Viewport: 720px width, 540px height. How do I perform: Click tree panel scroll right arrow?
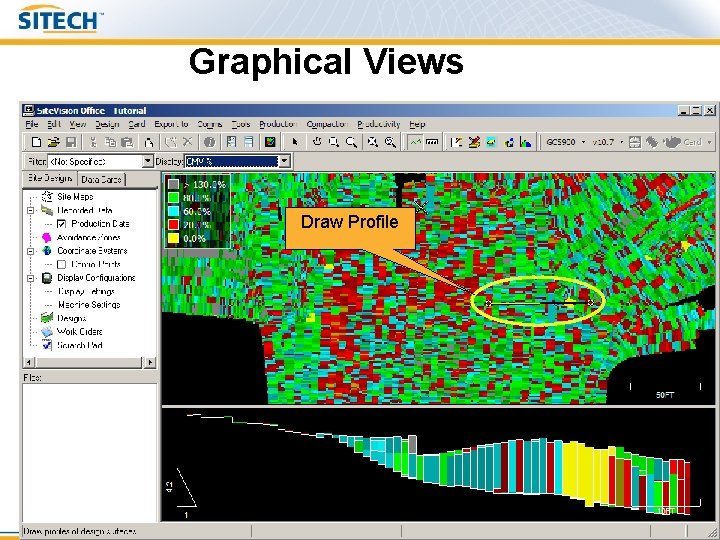(x=150, y=362)
